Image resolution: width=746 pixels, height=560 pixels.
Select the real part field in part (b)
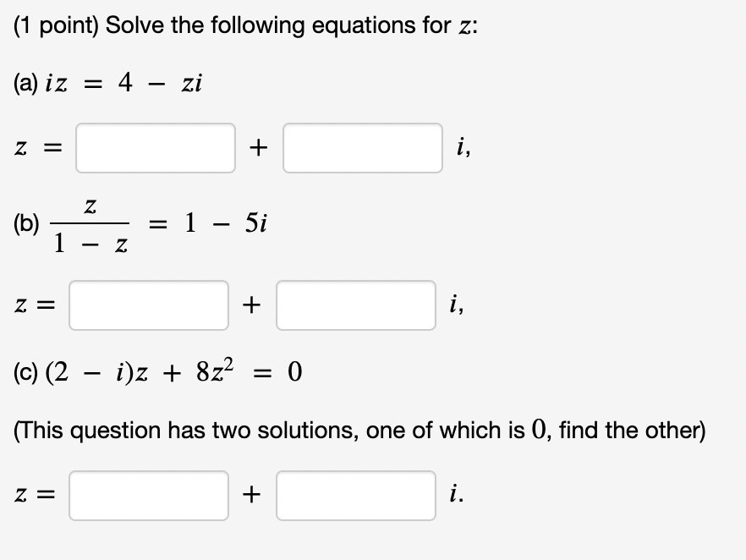pyautogui.click(x=148, y=305)
